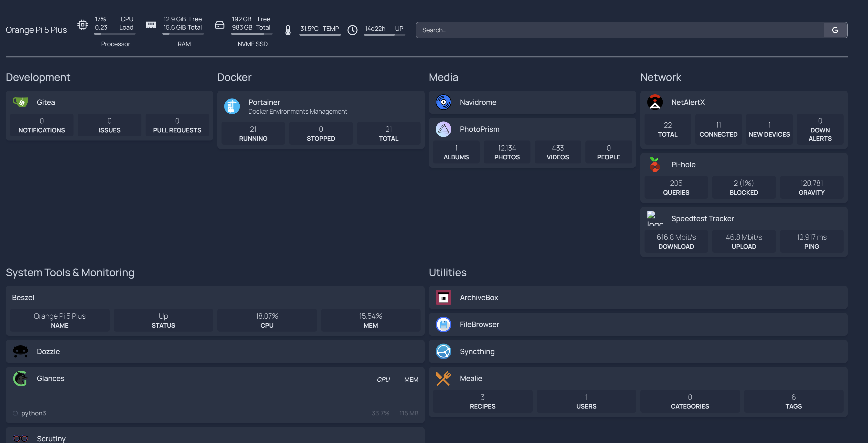Viewport: 868px width, 443px height.
Task: Click the Beszel title text
Action: click(x=23, y=297)
